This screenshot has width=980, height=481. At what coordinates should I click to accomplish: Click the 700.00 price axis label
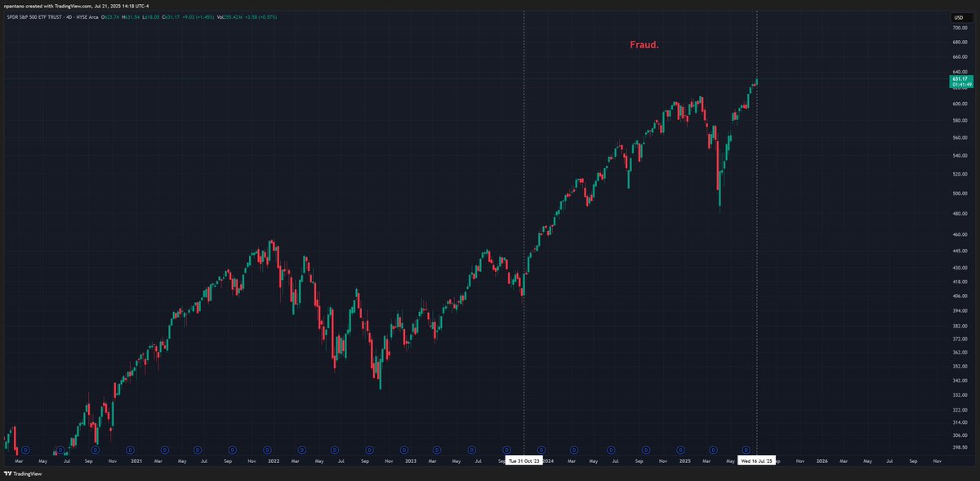(960, 28)
